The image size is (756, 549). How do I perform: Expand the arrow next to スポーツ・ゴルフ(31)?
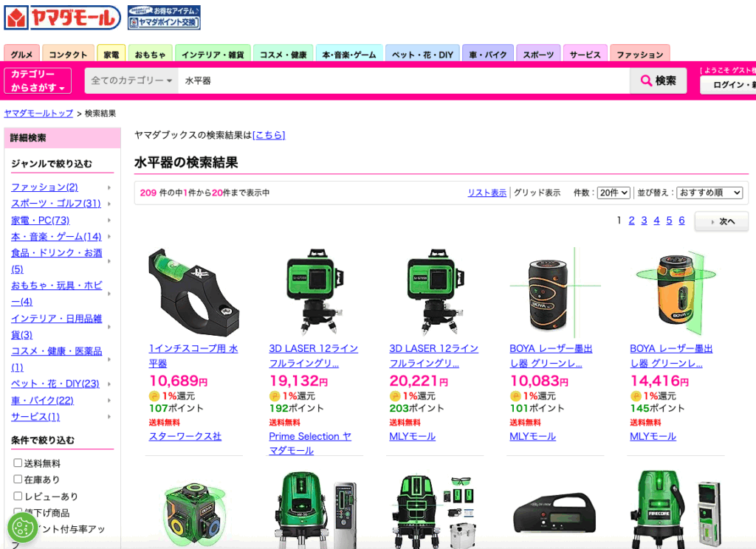109,204
